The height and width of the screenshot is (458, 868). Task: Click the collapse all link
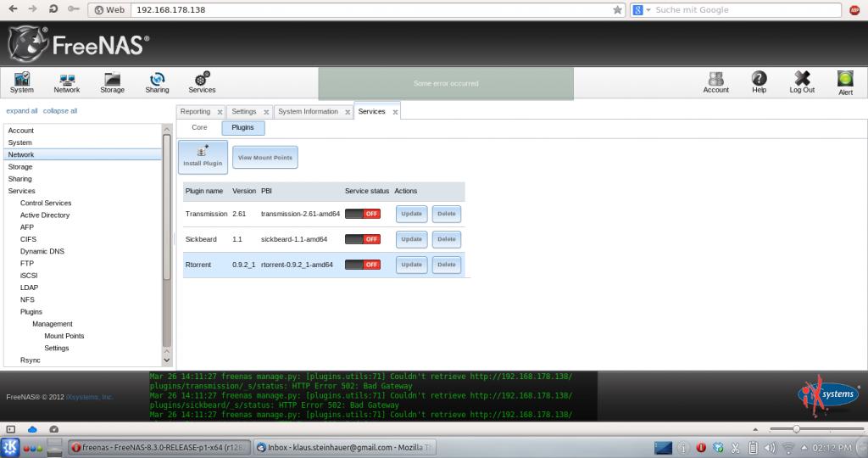coord(60,111)
